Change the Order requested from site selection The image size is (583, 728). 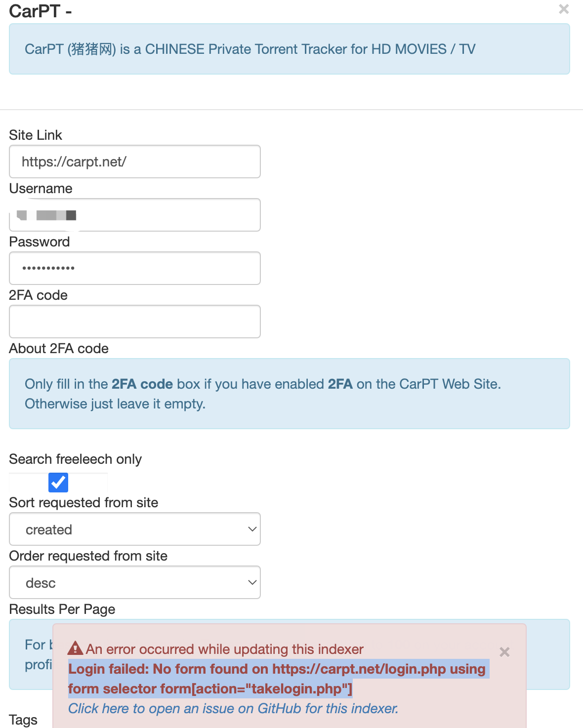click(134, 582)
